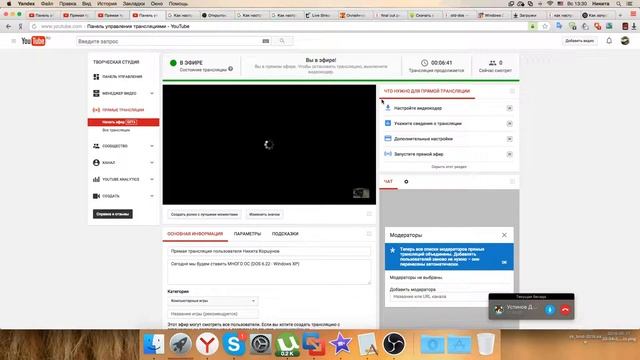This screenshot has height=360, width=640.
Task: Hang up the Skype call
Action: (565, 309)
